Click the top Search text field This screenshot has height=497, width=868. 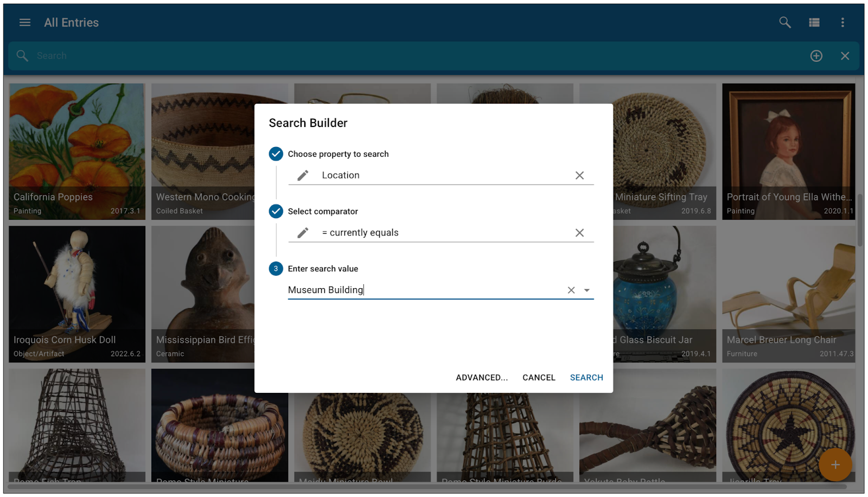(x=418, y=56)
